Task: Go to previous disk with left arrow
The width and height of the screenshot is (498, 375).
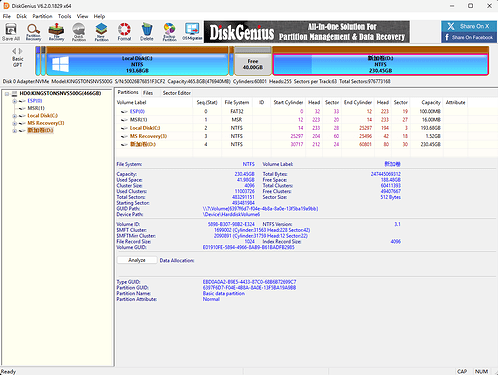Action: pyautogui.click(x=14, y=51)
